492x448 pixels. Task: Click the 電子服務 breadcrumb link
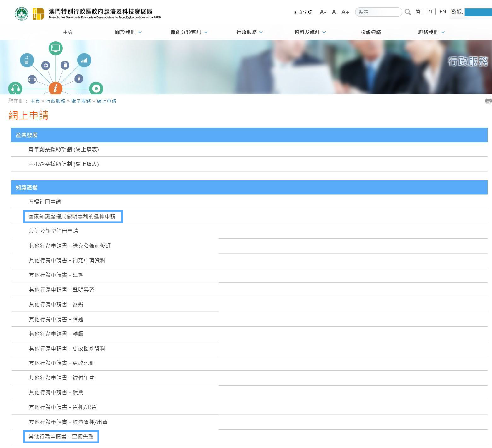click(x=81, y=101)
